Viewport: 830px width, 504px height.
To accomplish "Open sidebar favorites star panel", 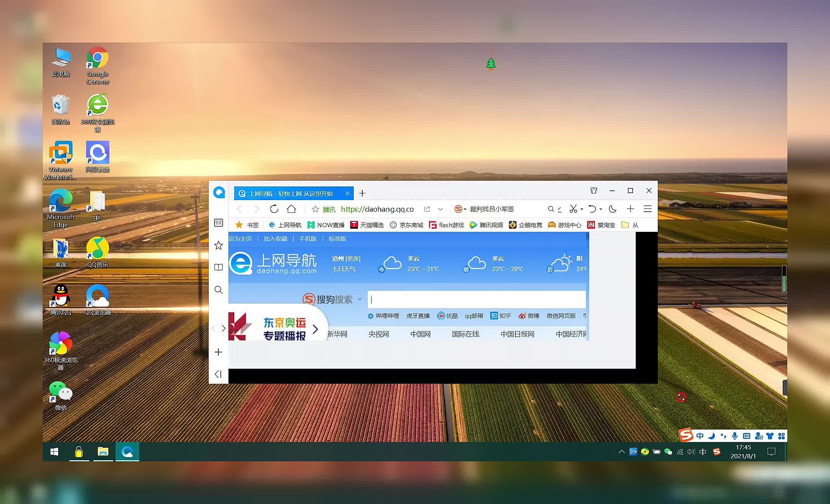I will point(218,245).
